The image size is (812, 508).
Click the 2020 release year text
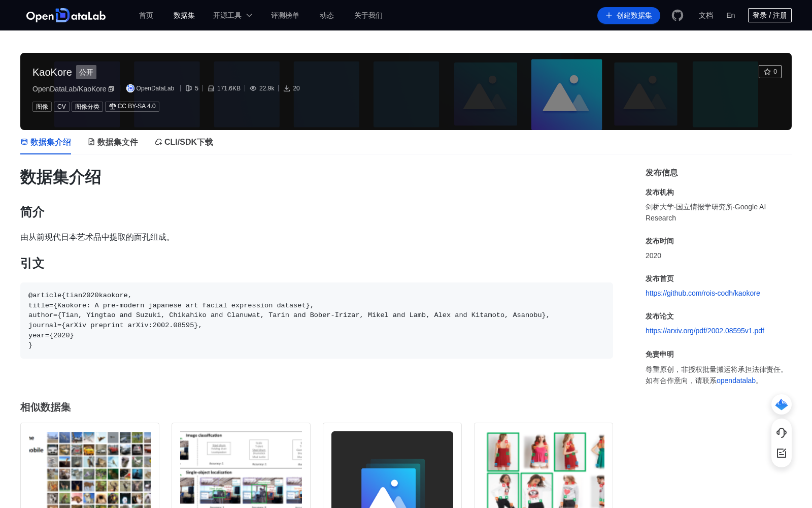[653, 256]
